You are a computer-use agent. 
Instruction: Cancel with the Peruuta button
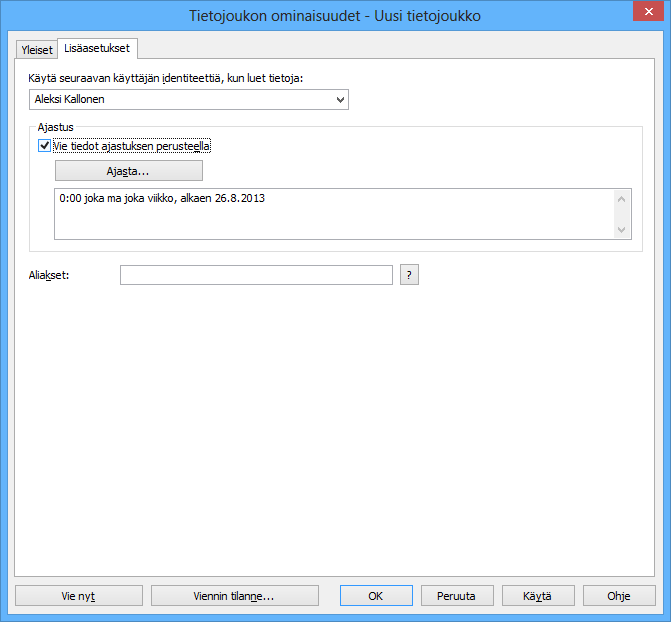tap(457, 596)
